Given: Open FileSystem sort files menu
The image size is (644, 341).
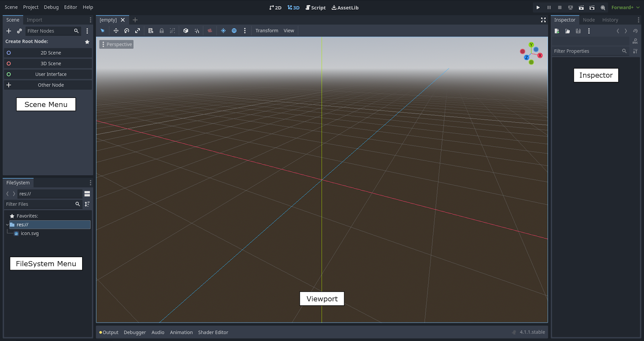Looking at the screenshot, I should tap(87, 204).
